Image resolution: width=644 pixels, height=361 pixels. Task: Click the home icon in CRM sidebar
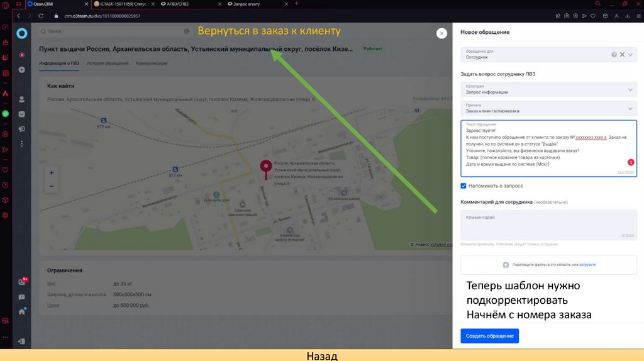22,312
